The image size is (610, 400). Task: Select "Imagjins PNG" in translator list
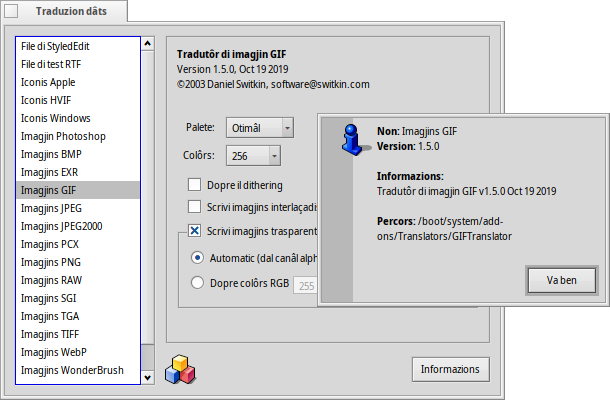pos(50,262)
